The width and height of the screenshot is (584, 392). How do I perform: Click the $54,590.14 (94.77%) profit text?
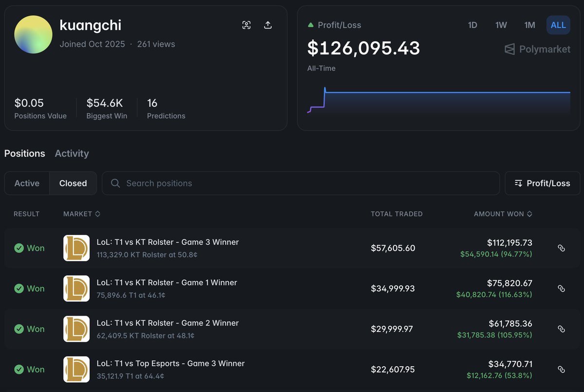coord(496,254)
